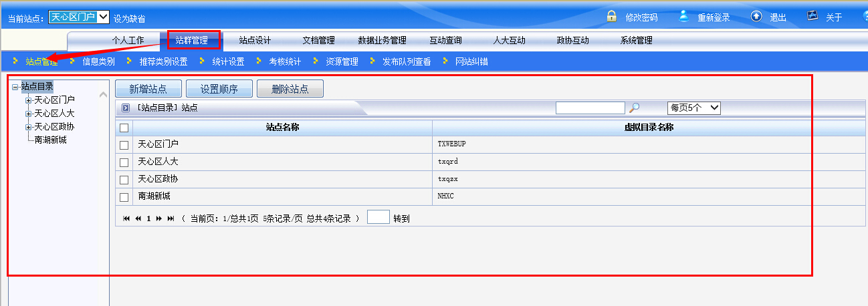Expand the 天心区政协 tree node
This screenshot has width=868, height=306.
click(x=28, y=127)
